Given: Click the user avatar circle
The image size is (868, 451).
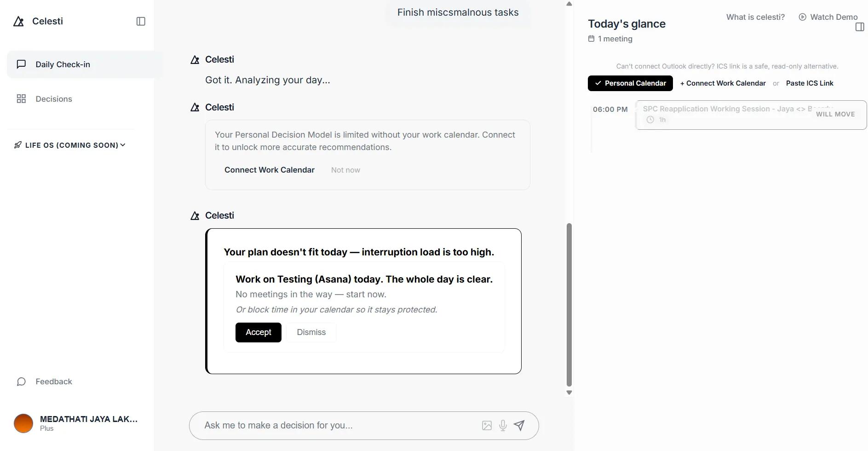Looking at the screenshot, I should coord(23,423).
